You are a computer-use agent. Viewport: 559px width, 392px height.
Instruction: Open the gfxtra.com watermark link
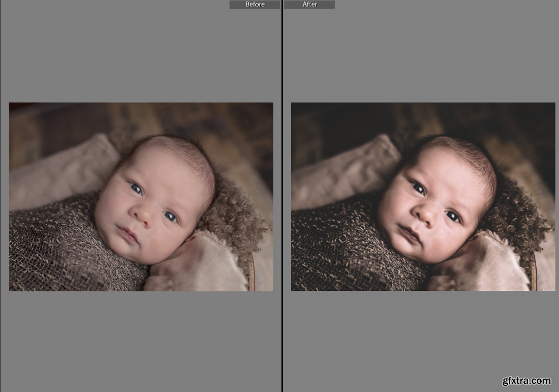point(526,380)
